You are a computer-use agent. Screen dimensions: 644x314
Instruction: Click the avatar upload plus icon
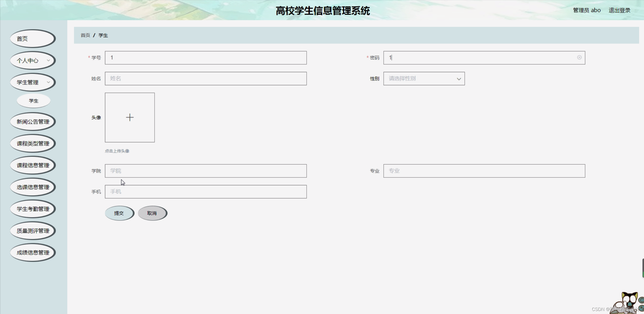130,117
